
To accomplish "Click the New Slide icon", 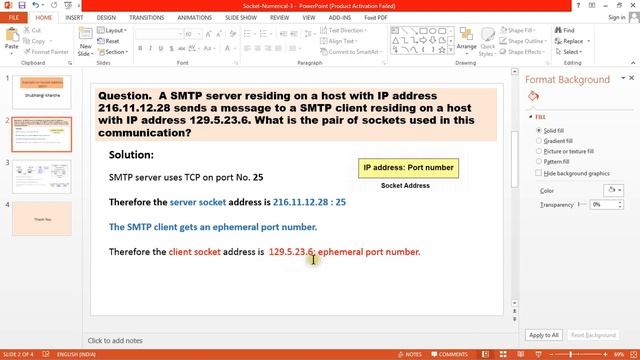I will point(85,34).
